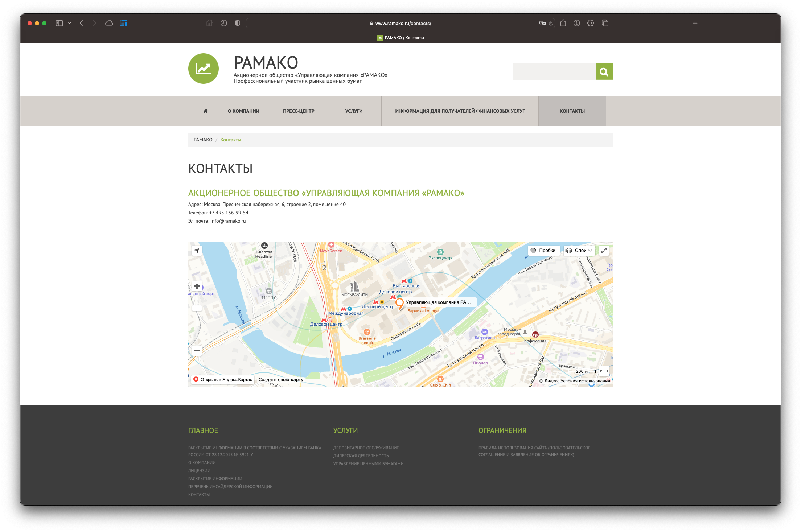Click the blue extension icon in the toolbar
Screen dimensions: 801x532
(x=124, y=23)
